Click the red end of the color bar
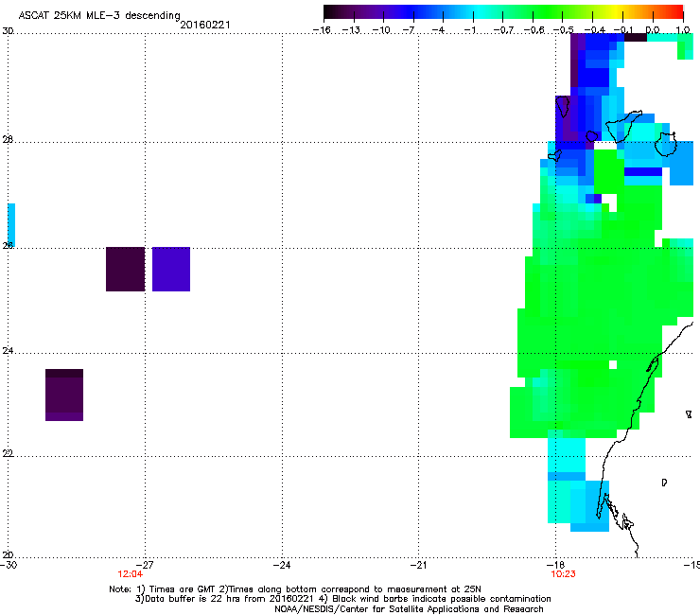This screenshot has width=700, height=615. [x=675, y=11]
